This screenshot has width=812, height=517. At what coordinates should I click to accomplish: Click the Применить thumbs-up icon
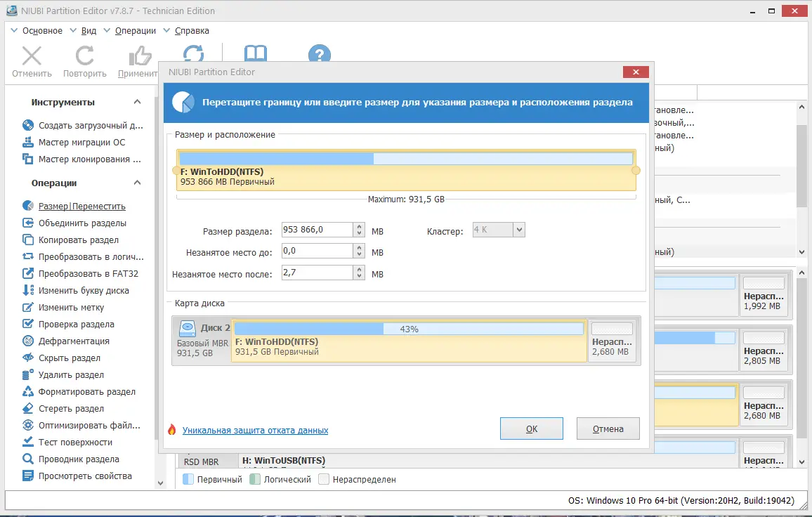tap(139, 56)
